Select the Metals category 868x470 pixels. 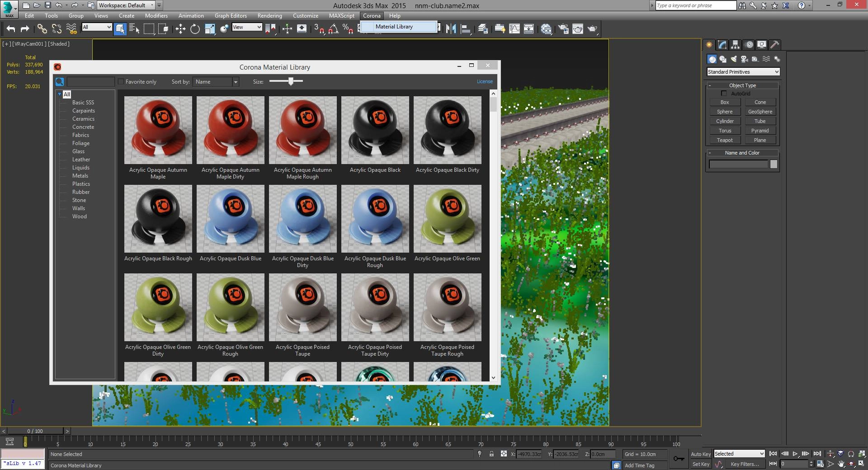point(80,176)
